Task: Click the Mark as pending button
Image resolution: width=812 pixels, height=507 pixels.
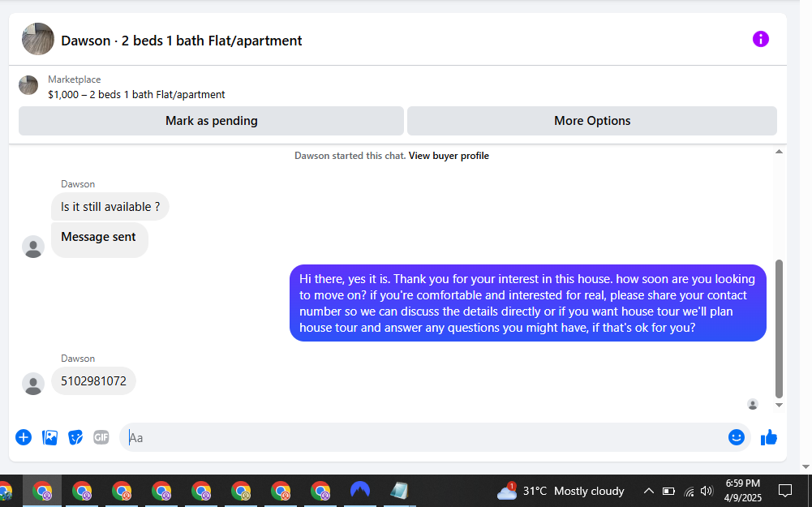Action: point(211,121)
